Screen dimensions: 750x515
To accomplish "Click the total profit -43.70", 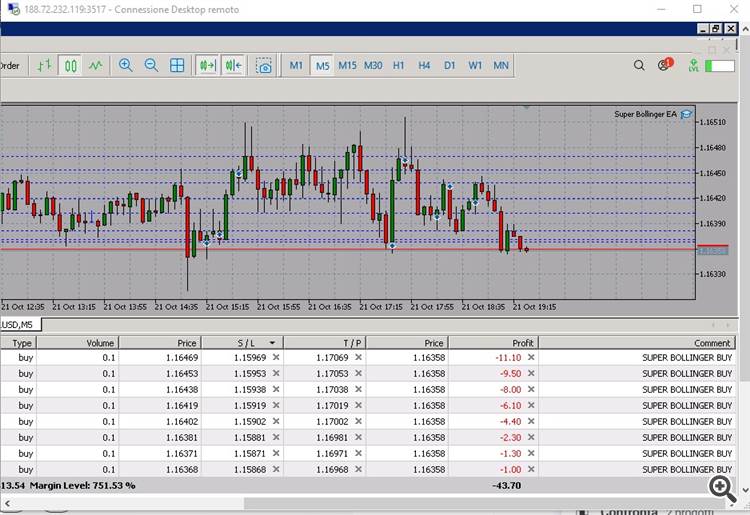I will click(x=507, y=485).
